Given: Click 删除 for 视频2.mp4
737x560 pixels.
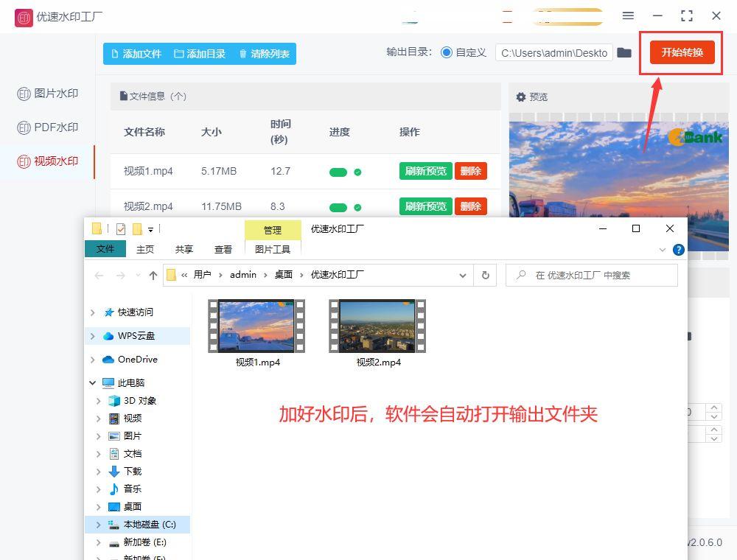Looking at the screenshot, I should (x=470, y=206).
